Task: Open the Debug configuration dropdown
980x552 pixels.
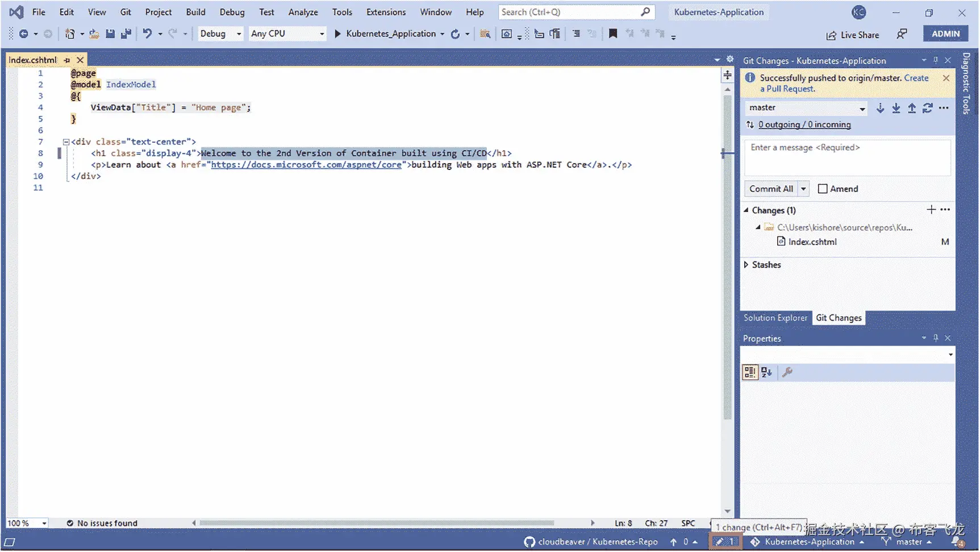Action: coord(220,34)
